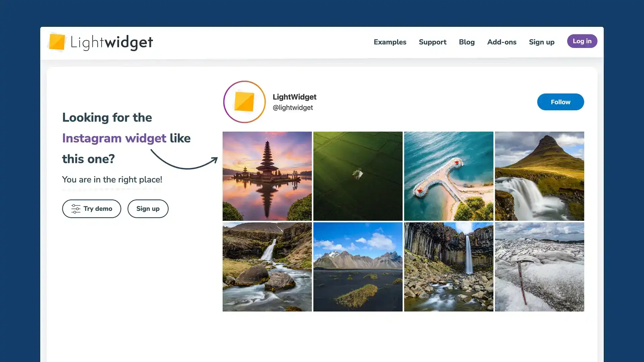Click the Log in button

tap(582, 41)
